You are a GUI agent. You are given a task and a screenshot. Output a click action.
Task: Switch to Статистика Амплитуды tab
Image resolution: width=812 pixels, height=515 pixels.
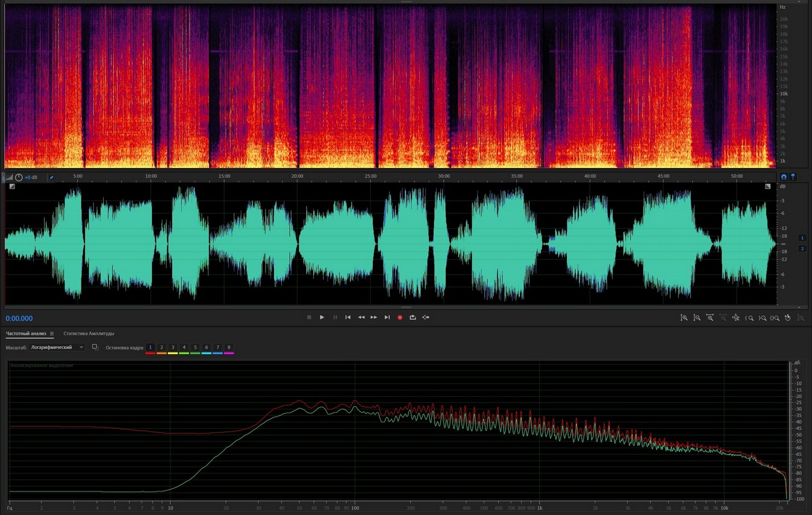coord(89,334)
